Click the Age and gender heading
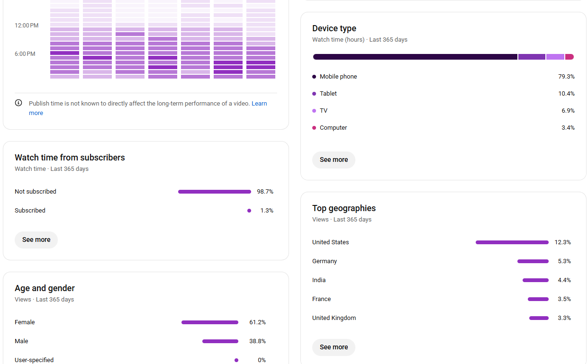 [x=45, y=288]
